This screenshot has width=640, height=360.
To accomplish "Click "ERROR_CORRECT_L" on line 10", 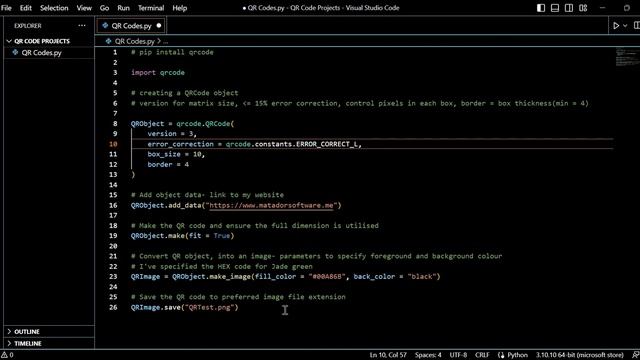I will 327,144.
